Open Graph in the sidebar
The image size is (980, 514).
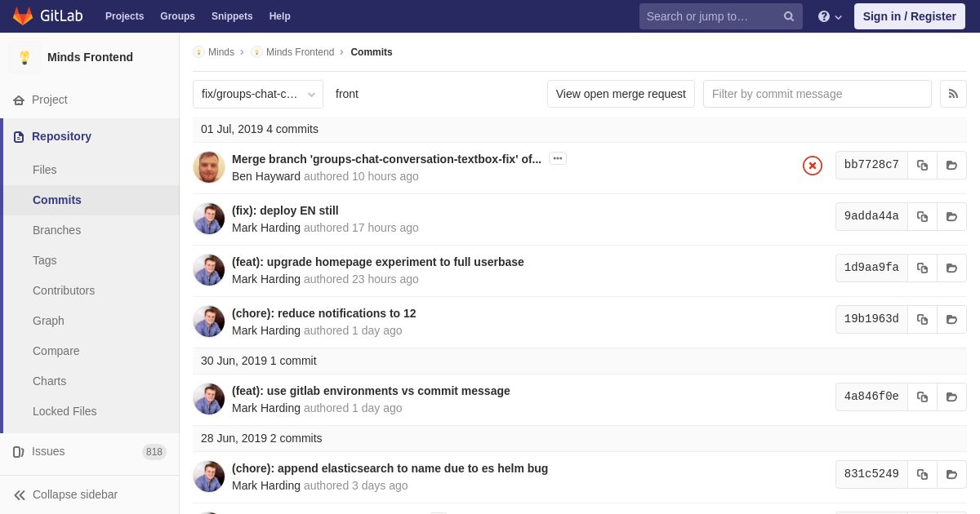[91, 321]
